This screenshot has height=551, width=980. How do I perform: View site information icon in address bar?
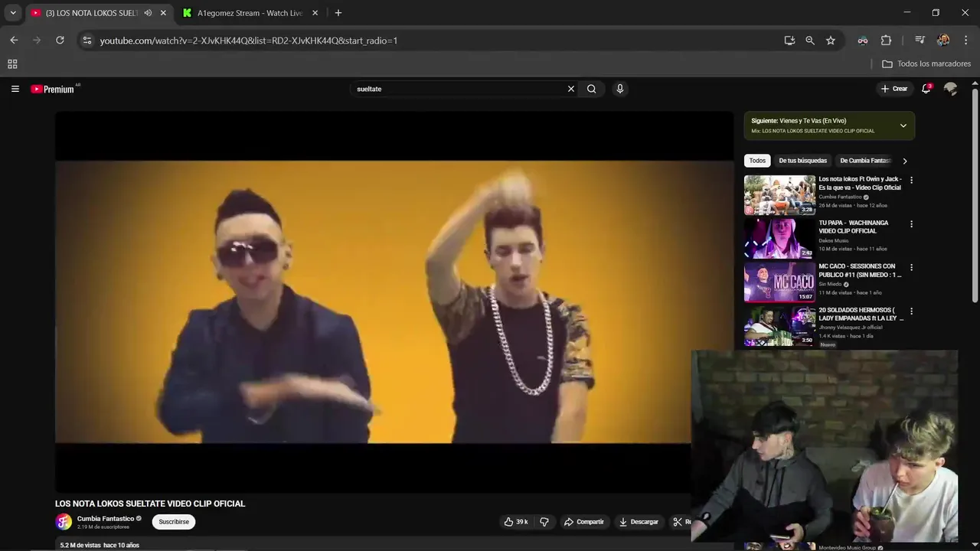(87, 41)
